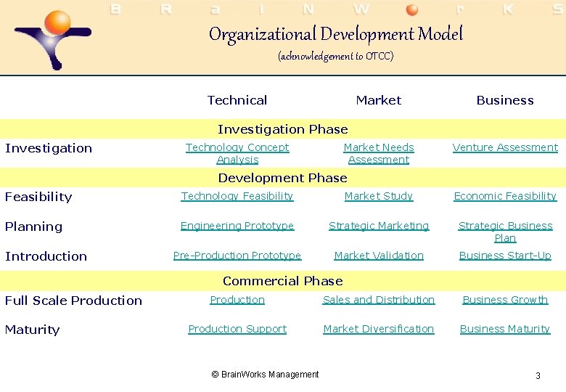The image size is (566, 392).
Task: Click the Full Scale Production row label
Action: pyautogui.click(x=73, y=301)
